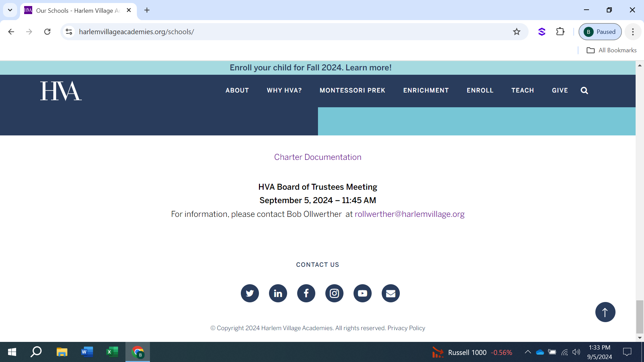Select the Our Schools browser tab
Viewport: 644px width, 362px height.
coord(78,10)
